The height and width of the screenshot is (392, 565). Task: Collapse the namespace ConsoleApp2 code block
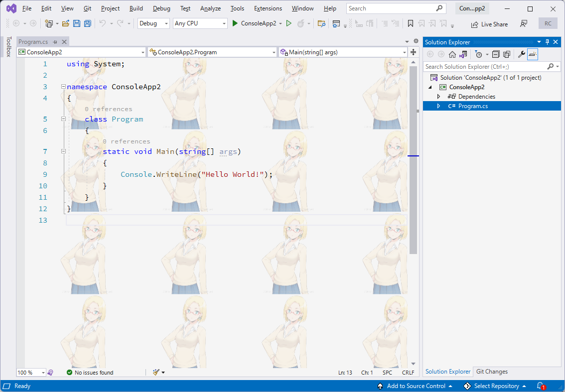coord(63,87)
